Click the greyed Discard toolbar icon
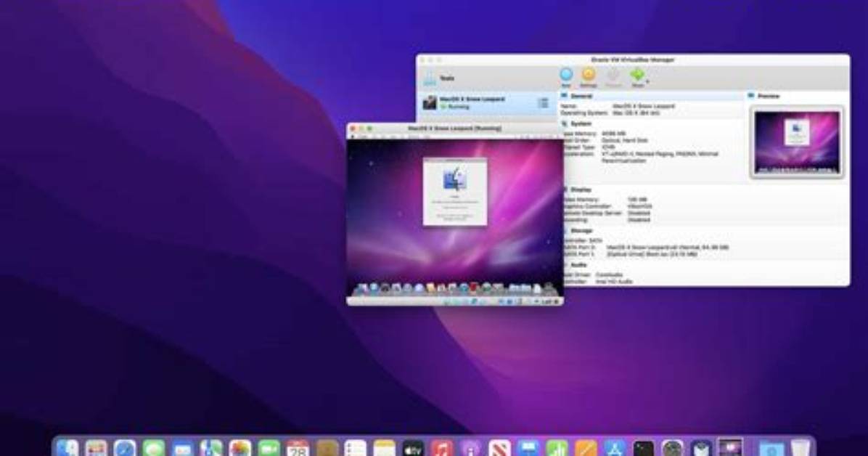868x456 pixels. 613,76
